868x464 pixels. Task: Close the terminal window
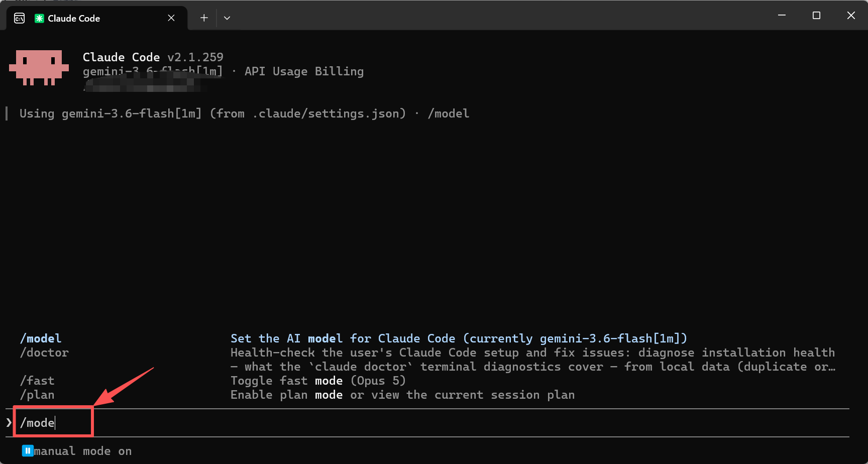click(x=851, y=15)
